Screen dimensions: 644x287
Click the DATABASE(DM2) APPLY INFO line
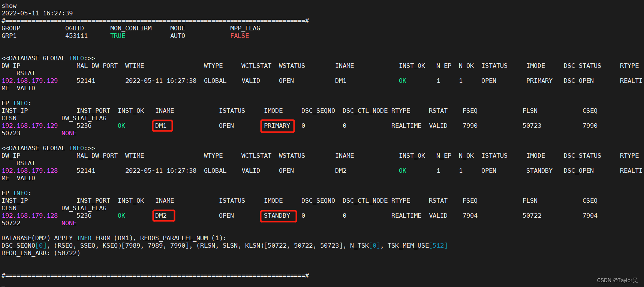(114, 238)
